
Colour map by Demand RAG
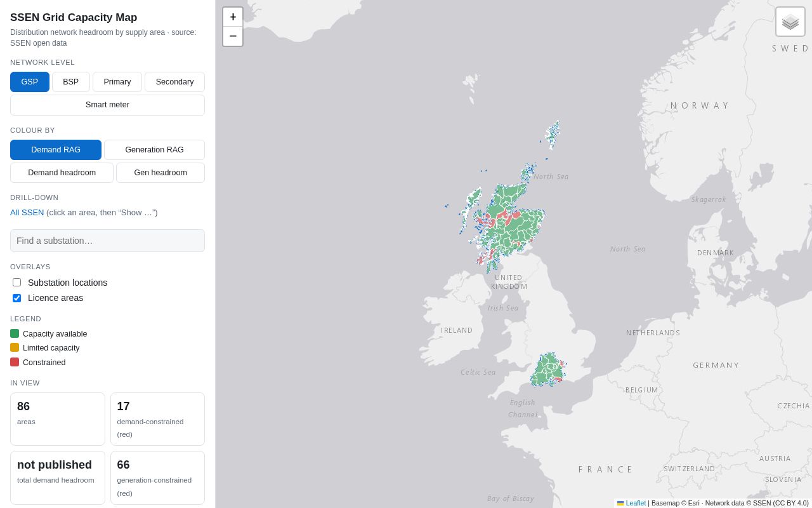tap(56, 150)
